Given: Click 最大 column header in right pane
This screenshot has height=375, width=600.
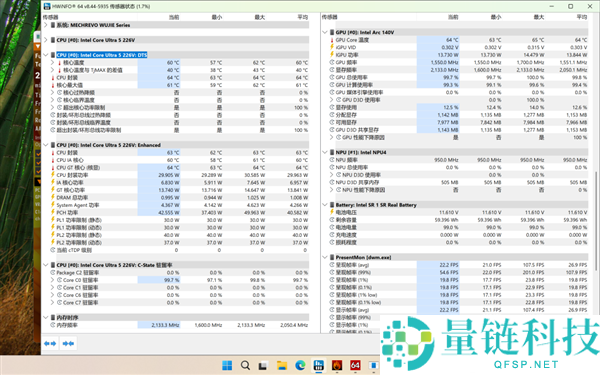Looking at the screenshot, I should click(x=539, y=17).
